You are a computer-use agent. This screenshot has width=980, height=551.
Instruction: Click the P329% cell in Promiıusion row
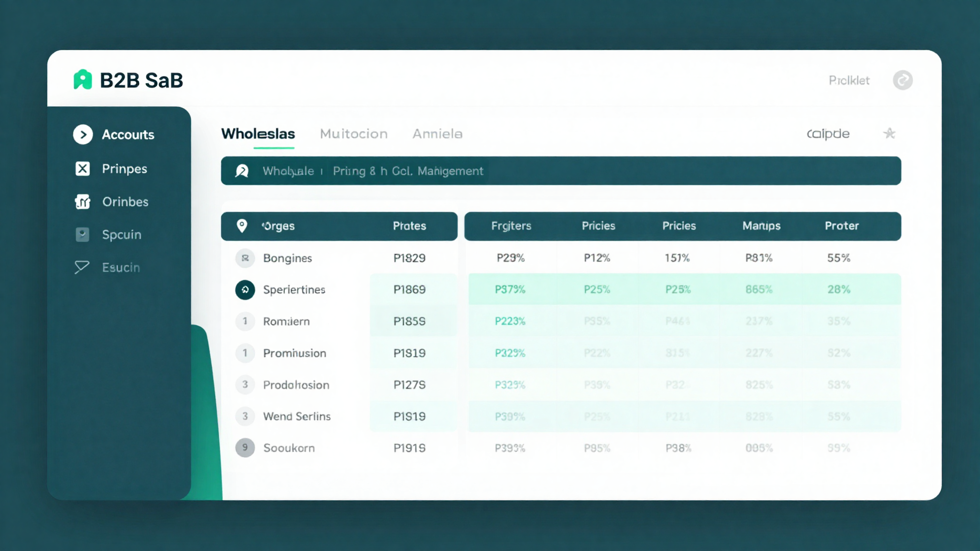coord(510,353)
